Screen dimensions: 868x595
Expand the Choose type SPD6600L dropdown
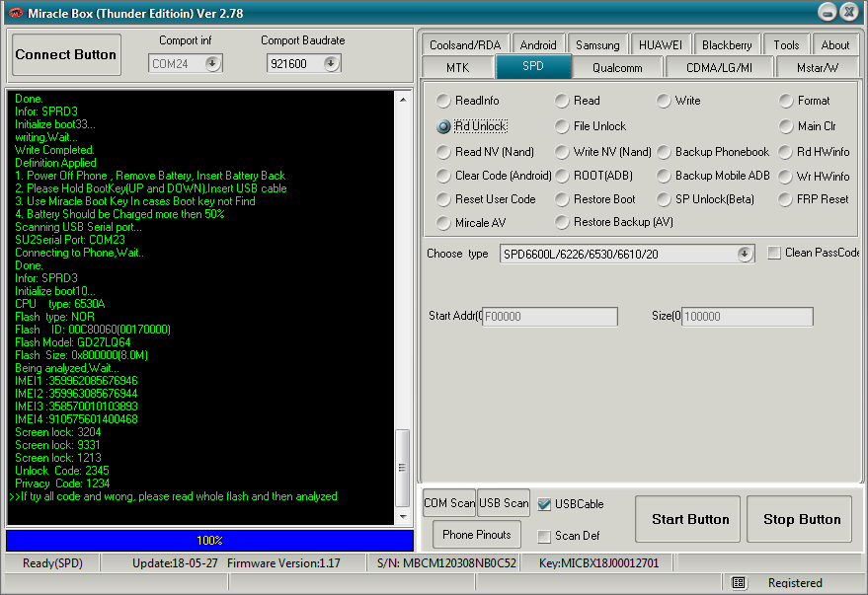tap(745, 254)
